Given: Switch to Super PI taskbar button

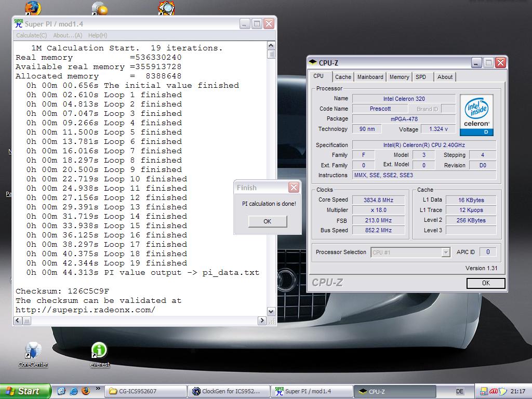Looking at the screenshot, I should 312,391.
